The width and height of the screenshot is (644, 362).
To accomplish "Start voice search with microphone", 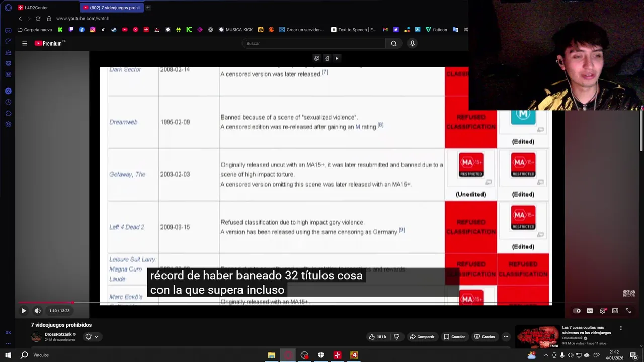I will [x=412, y=43].
